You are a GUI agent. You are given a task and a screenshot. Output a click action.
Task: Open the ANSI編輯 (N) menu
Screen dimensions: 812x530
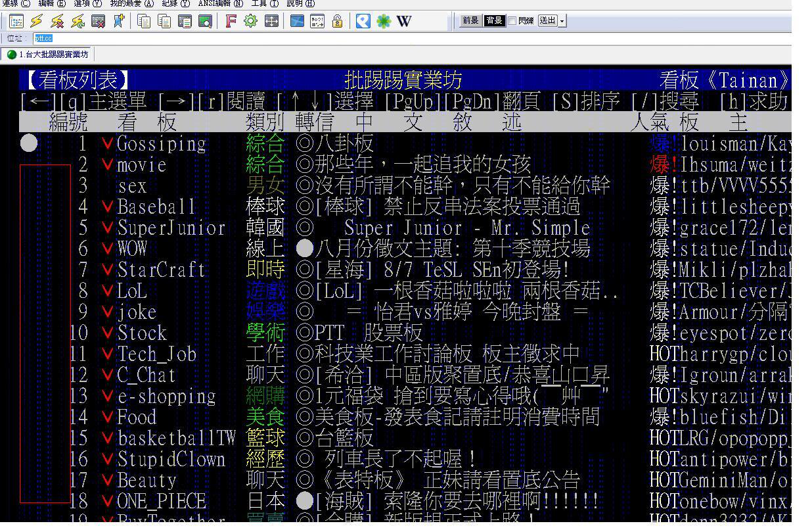coord(220,3)
